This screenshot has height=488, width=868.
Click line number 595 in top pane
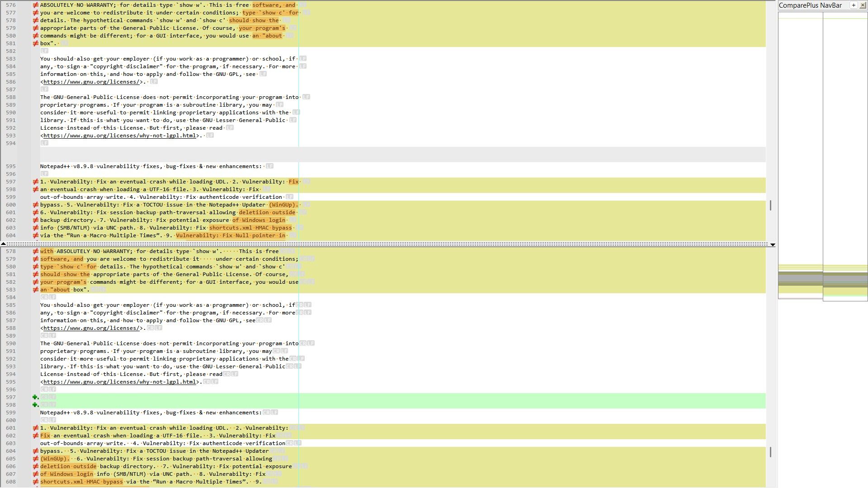point(11,166)
